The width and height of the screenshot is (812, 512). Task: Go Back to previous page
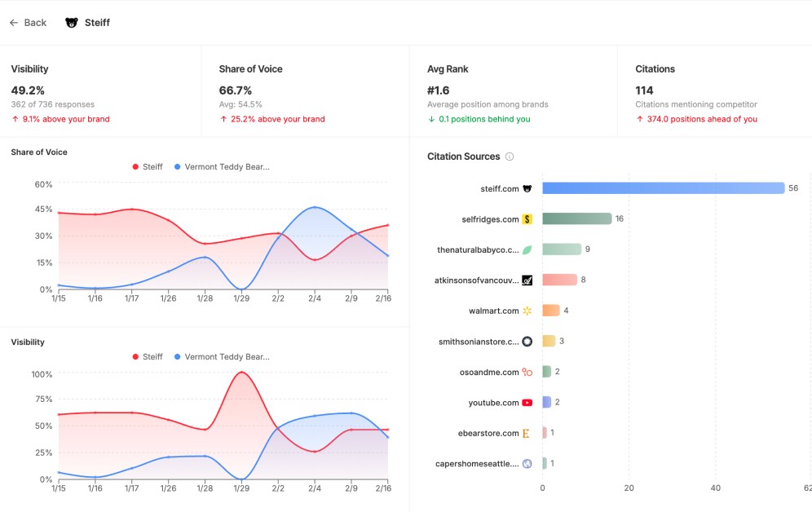coord(28,23)
